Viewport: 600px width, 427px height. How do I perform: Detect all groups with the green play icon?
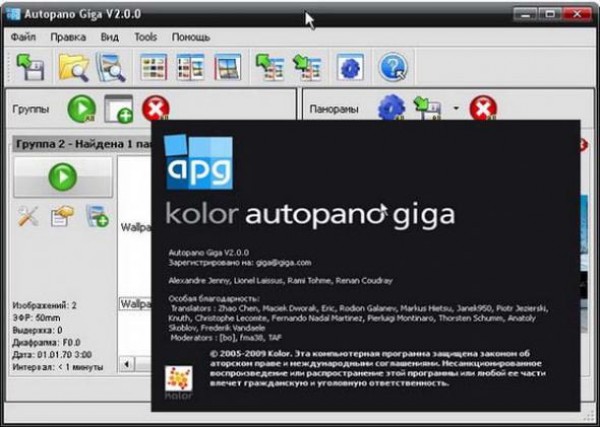[x=82, y=109]
